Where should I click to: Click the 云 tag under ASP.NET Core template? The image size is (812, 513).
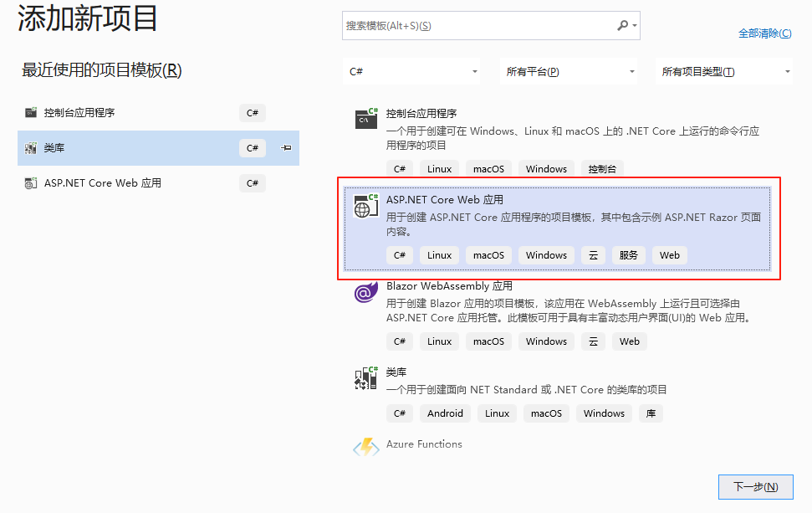[593, 255]
